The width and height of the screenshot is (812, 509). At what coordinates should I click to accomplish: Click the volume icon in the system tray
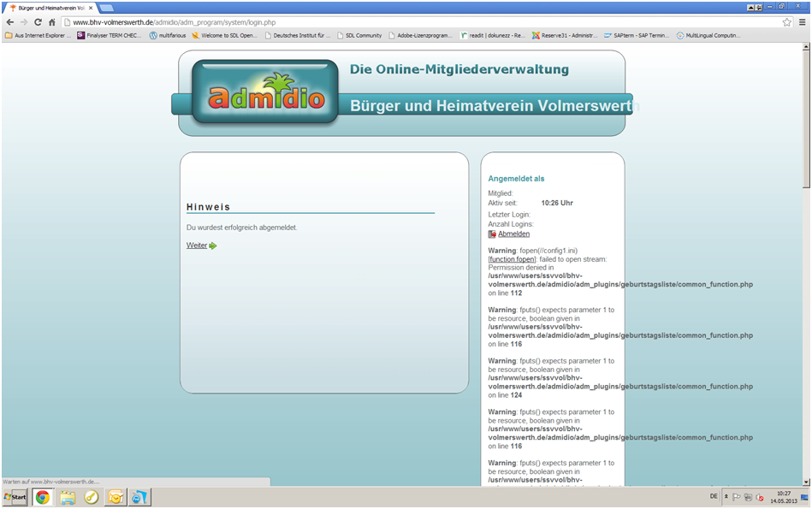[760, 497]
